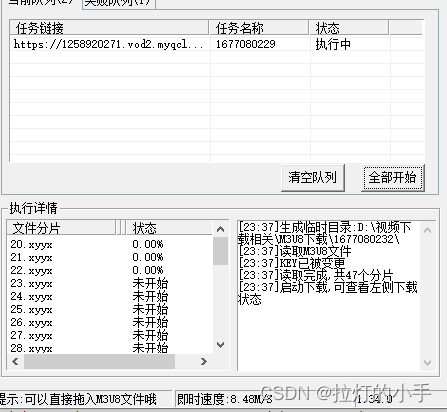The width and height of the screenshot is (447, 412).
Task: Click the 任务链接 column header
Action: pos(109,28)
